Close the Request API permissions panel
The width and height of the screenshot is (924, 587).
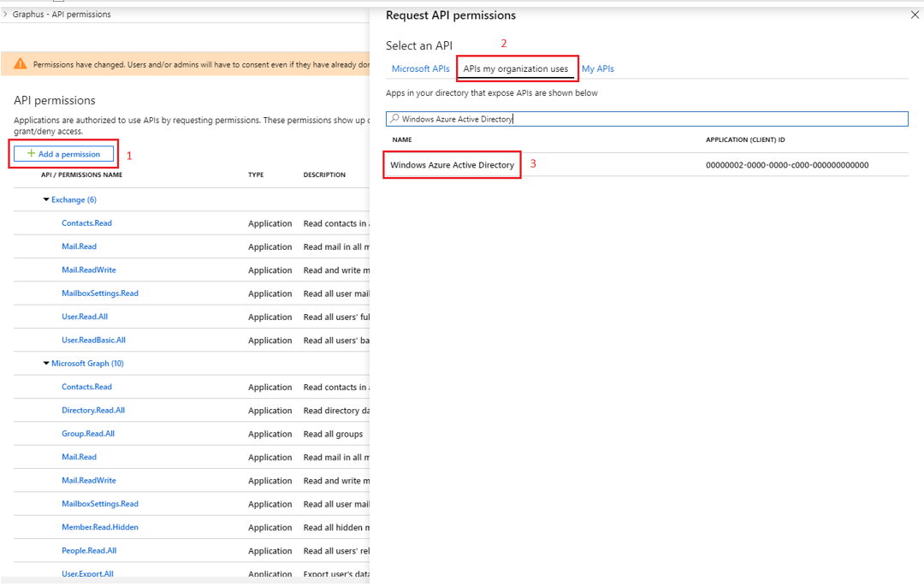tap(915, 15)
